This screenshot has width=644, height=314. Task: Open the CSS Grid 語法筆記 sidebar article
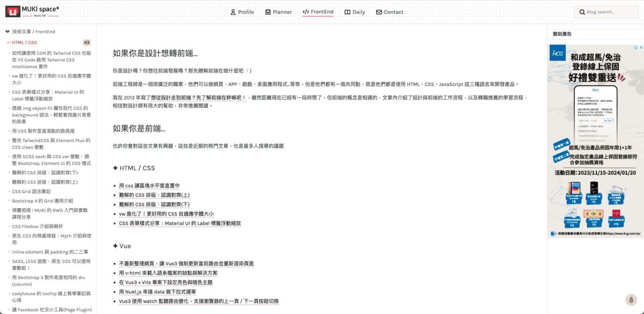pos(32,191)
